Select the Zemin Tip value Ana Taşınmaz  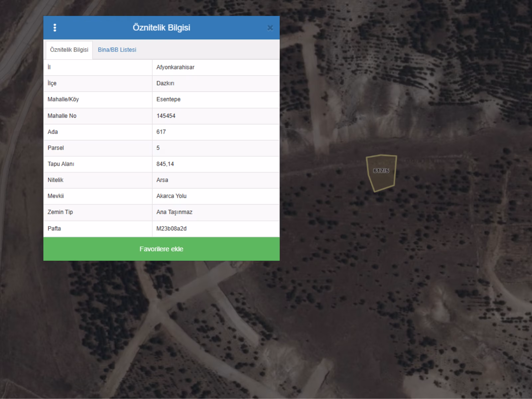click(x=174, y=212)
